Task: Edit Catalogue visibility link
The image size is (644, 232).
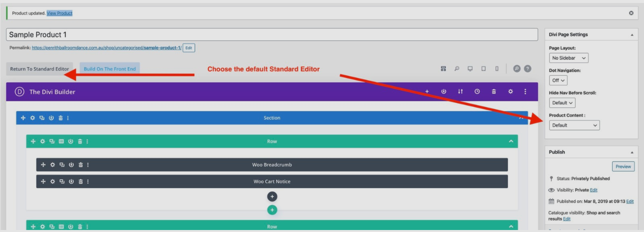Action: click(567, 219)
